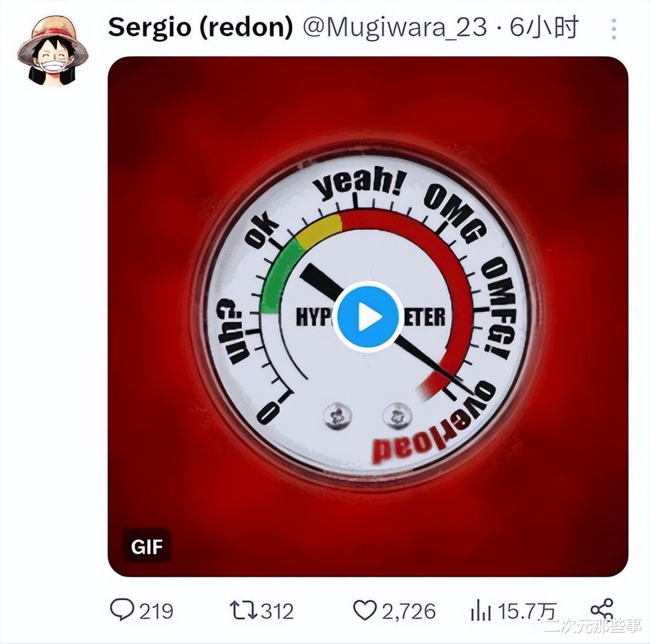Open the hype meter media thumbnail
The height and width of the screenshot is (644, 650).
click(368, 316)
